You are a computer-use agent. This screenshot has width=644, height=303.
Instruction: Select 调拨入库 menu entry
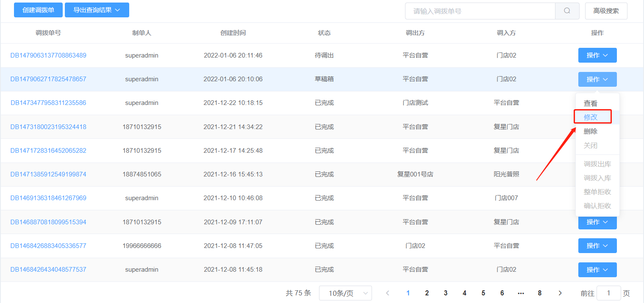[x=597, y=178]
